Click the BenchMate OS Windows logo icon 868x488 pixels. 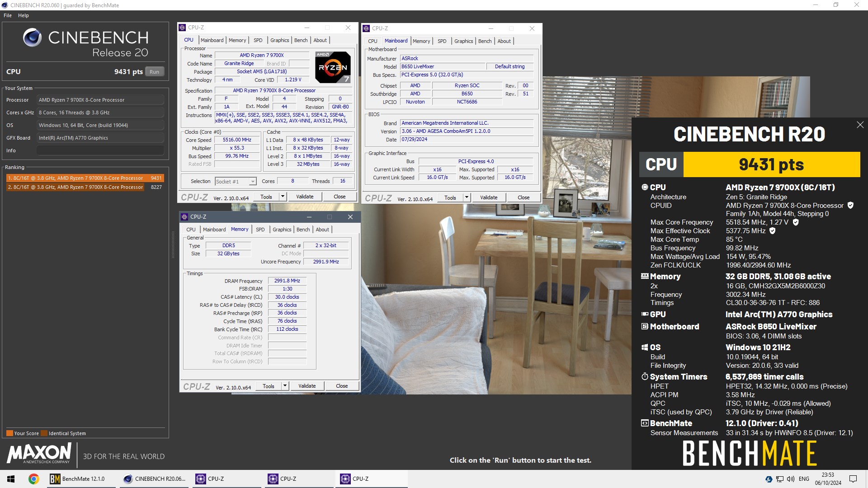[645, 347]
